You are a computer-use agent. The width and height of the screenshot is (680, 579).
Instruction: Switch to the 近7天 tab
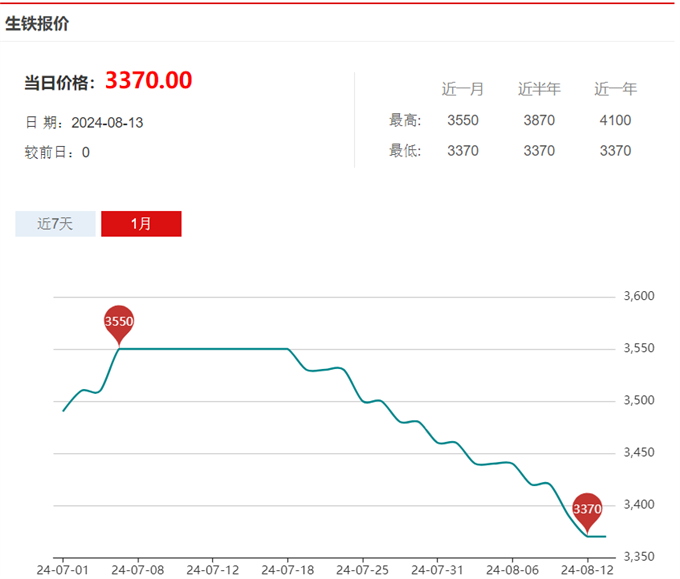(55, 224)
